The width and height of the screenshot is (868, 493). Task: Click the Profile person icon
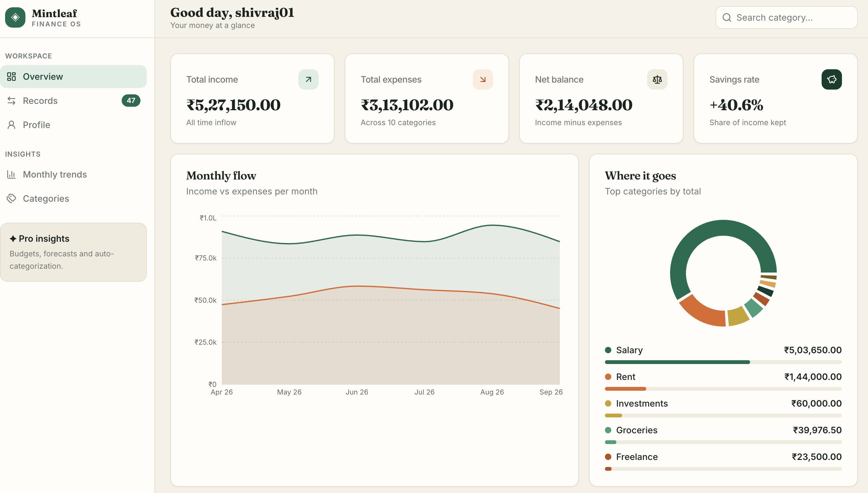pyautogui.click(x=11, y=125)
